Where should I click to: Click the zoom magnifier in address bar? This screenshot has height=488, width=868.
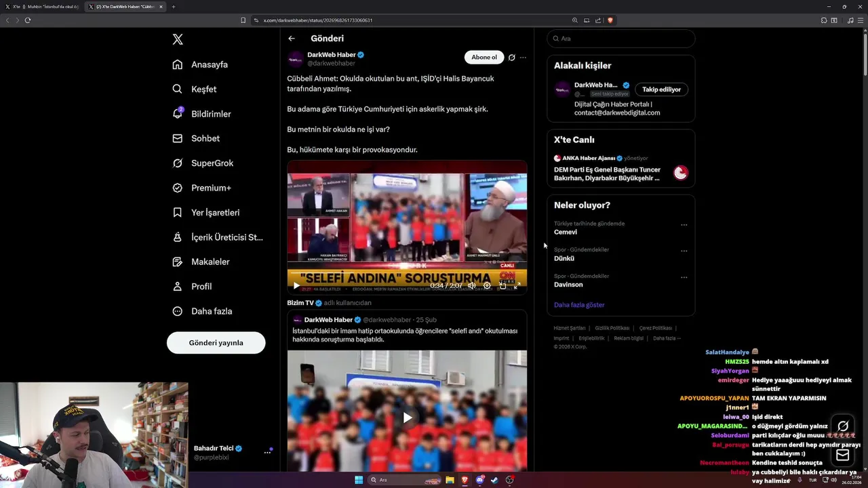click(575, 20)
